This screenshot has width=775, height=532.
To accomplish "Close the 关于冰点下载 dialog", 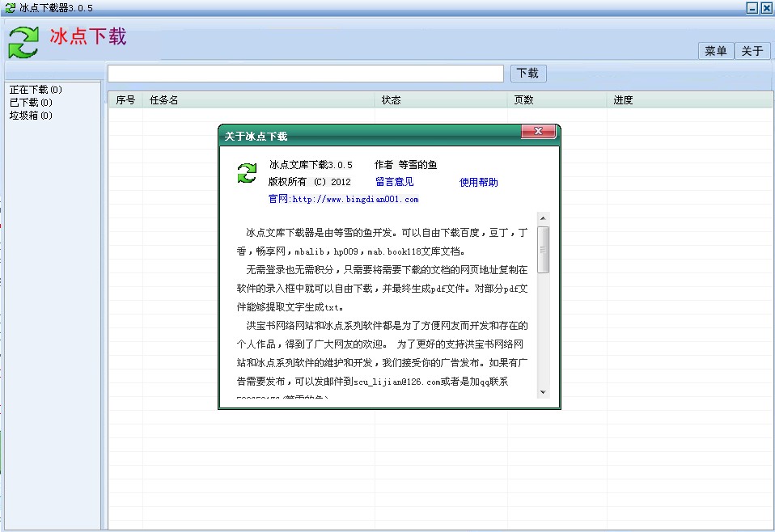I will (x=538, y=133).
